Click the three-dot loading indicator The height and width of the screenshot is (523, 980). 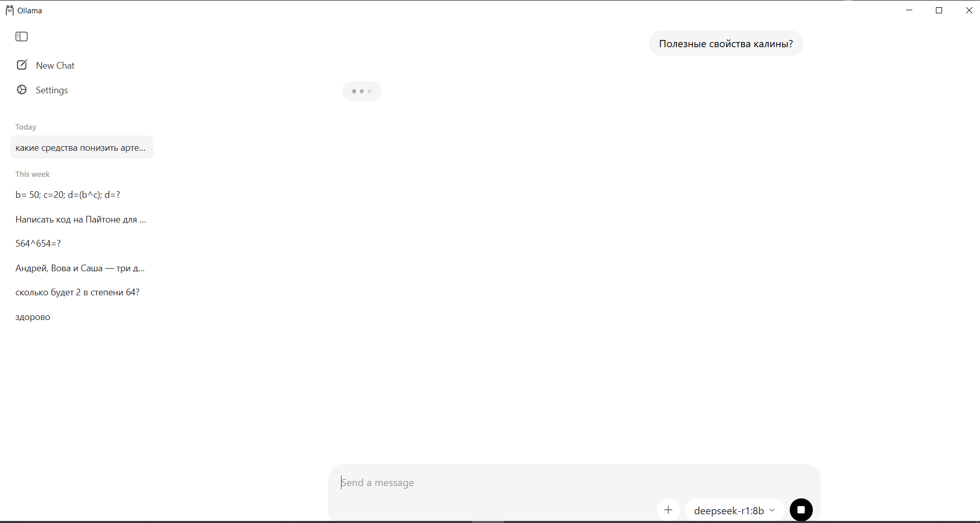click(362, 91)
